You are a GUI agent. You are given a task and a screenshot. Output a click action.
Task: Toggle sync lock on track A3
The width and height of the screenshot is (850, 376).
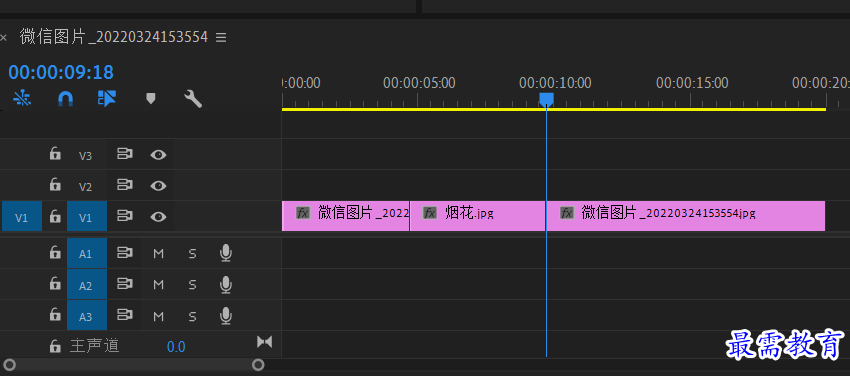125,314
